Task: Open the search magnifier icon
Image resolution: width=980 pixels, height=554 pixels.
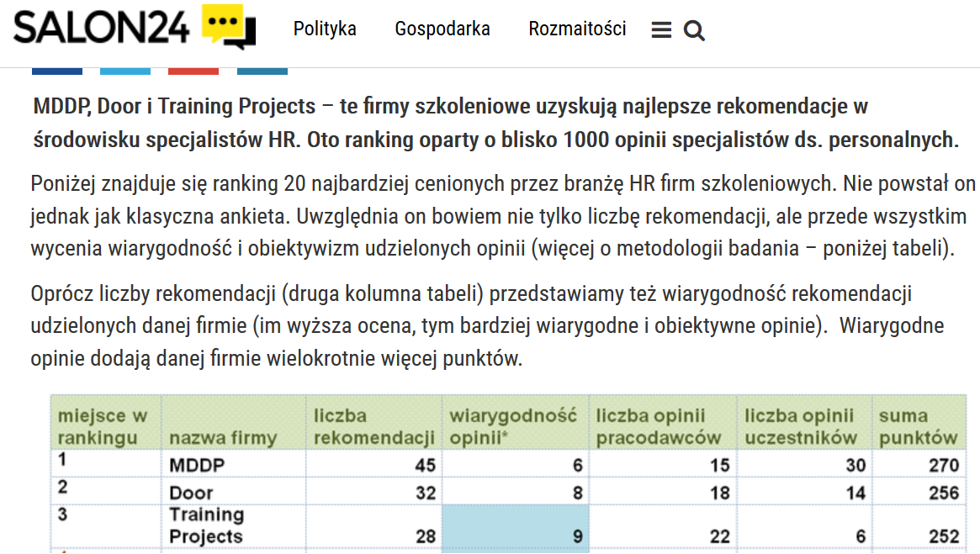Action: coord(694,30)
